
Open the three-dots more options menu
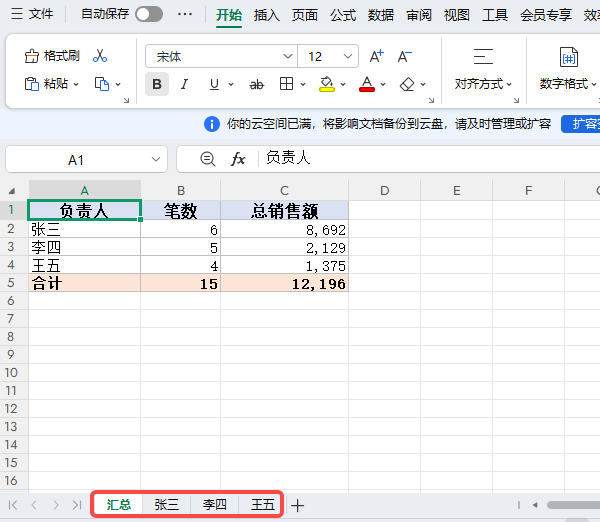tap(185, 15)
